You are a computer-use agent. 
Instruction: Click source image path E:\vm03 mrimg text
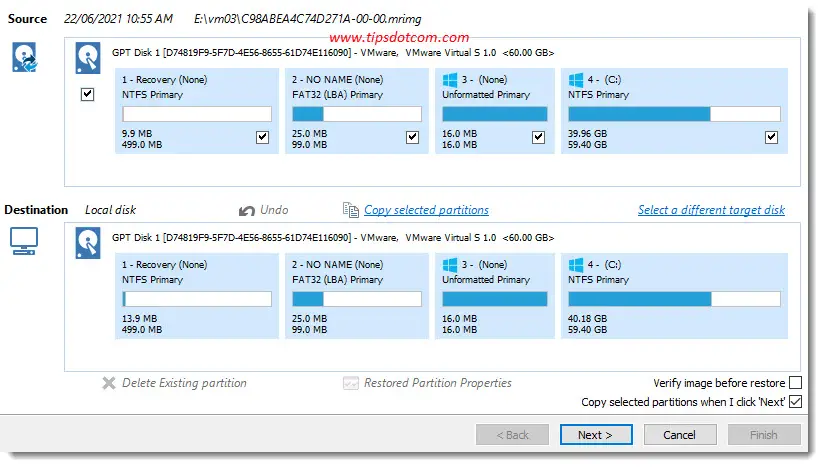[x=308, y=19]
